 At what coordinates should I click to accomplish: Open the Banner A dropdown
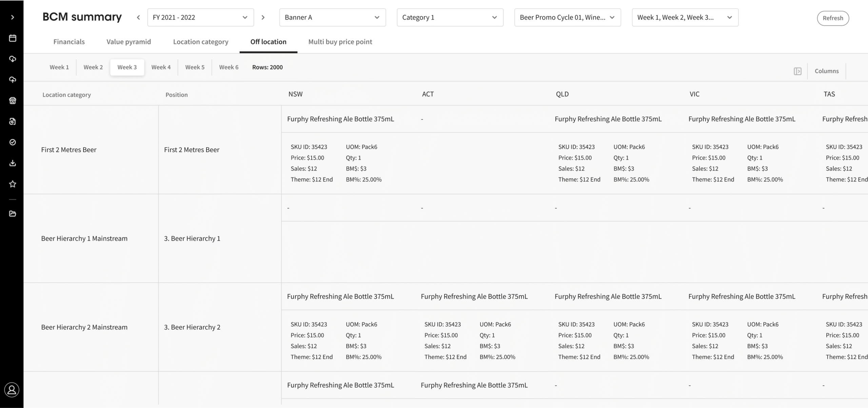[332, 17]
